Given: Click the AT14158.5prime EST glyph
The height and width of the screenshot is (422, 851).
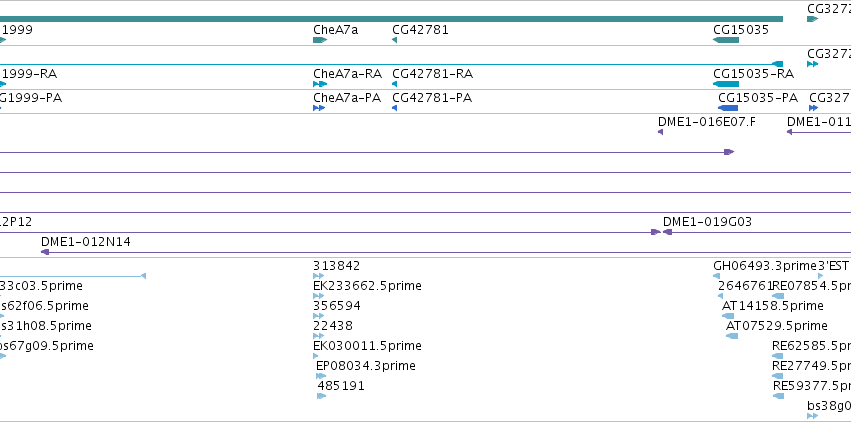Looking at the screenshot, I should tap(728, 316).
